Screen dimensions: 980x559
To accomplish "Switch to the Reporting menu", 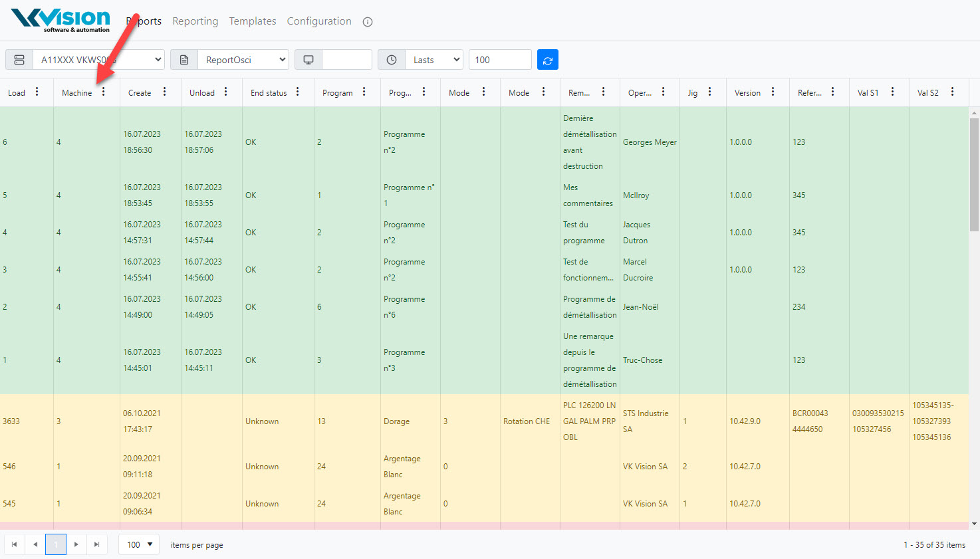I will [195, 21].
